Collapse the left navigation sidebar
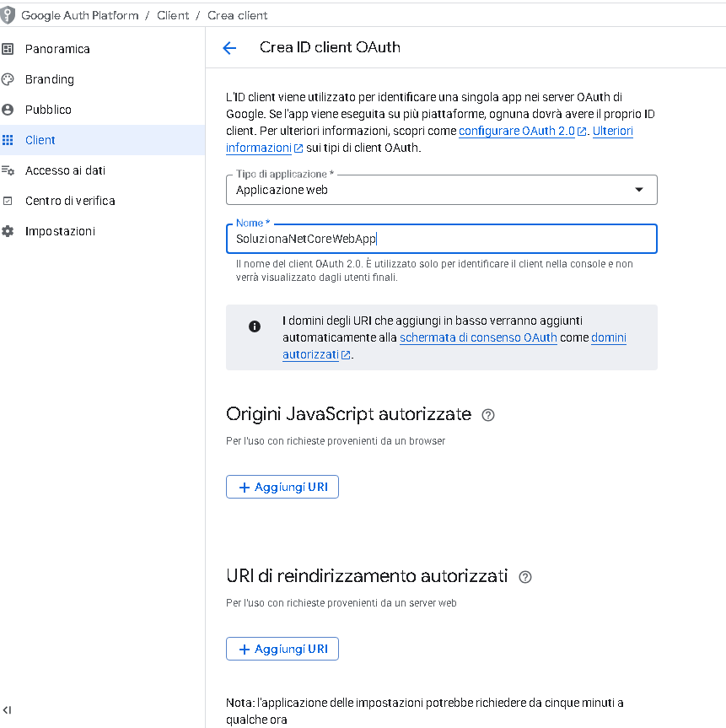This screenshot has height=728, width=726. point(8,710)
